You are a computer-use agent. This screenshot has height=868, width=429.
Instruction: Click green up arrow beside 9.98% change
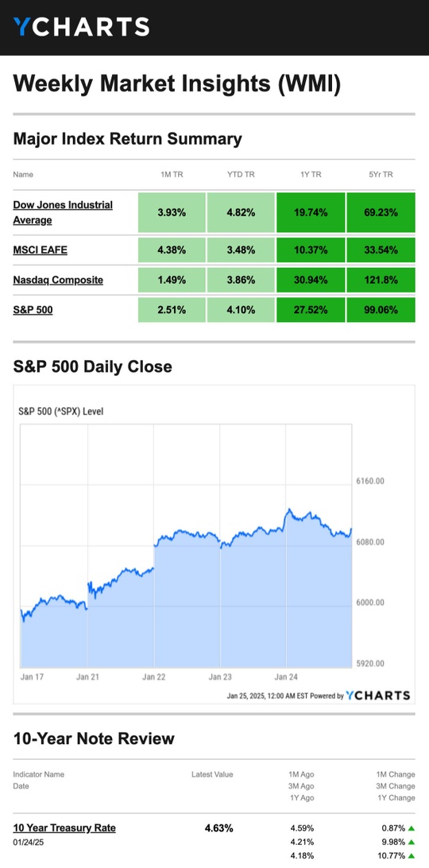coord(412,842)
